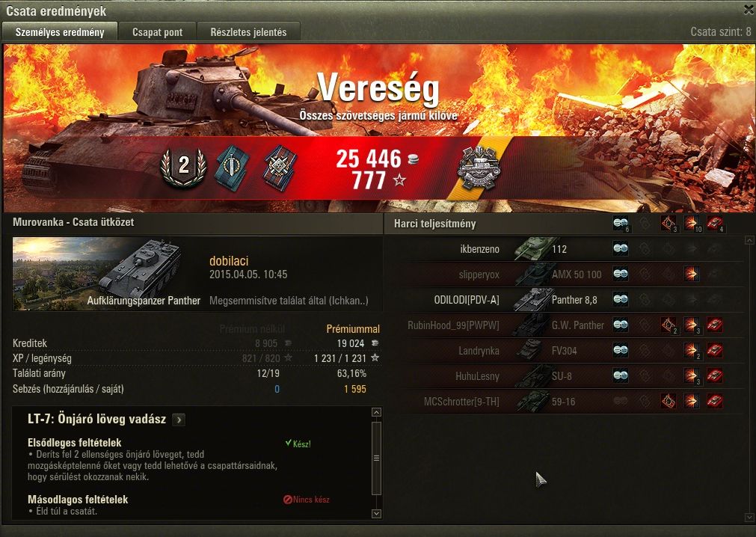Image resolution: width=756 pixels, height=537 pixels.
Task: Click the mission panel scroll-down arrow
Action: click(x=377, y=514)
